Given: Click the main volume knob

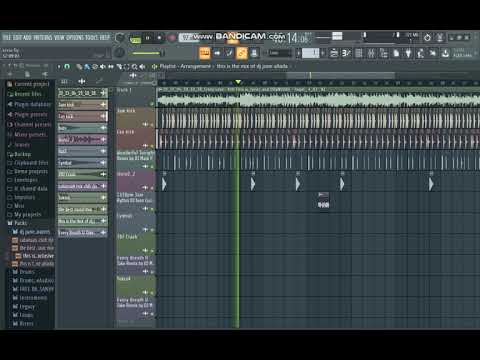Looking at the screenshot, I should point(120,38).
